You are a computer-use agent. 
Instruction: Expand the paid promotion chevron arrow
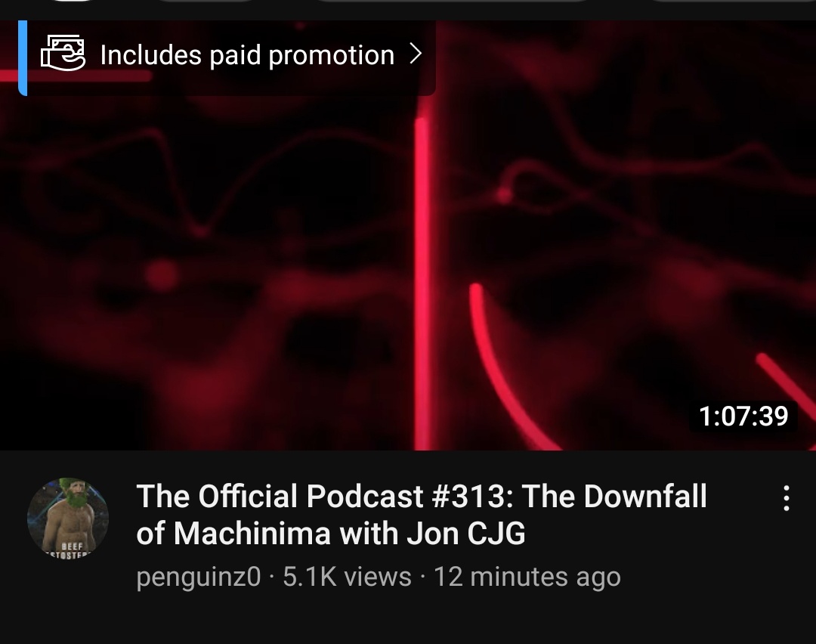tap(415, 54)
